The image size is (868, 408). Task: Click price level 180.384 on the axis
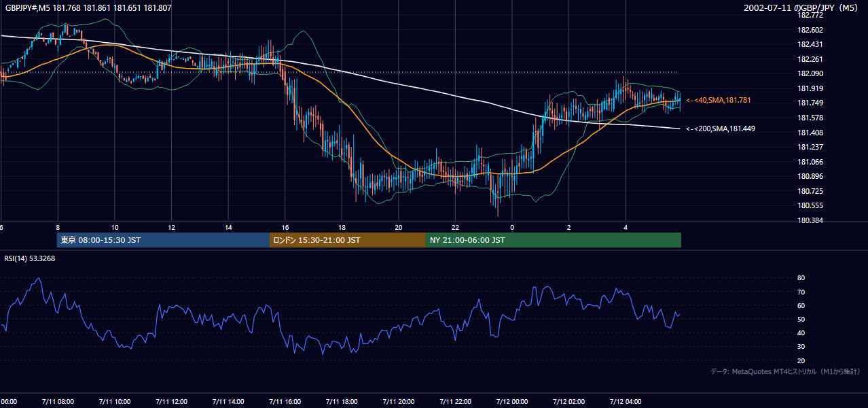click(810, 220)
